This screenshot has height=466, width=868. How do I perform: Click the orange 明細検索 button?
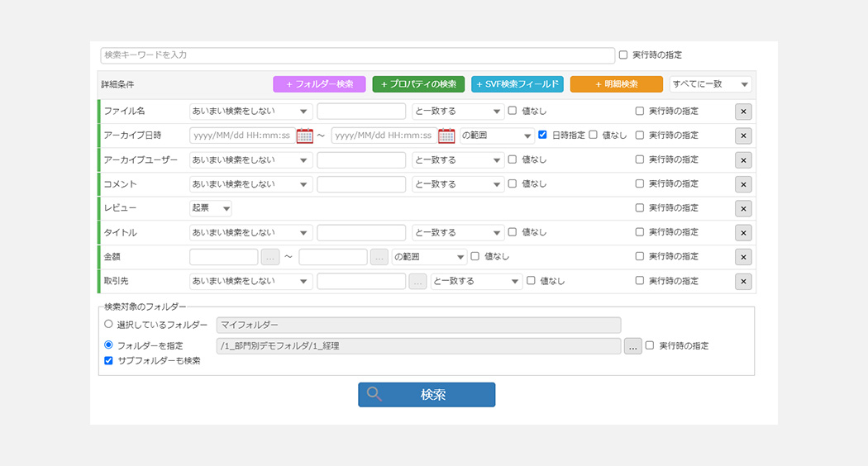pyautogui.click(x=616, y=84)
